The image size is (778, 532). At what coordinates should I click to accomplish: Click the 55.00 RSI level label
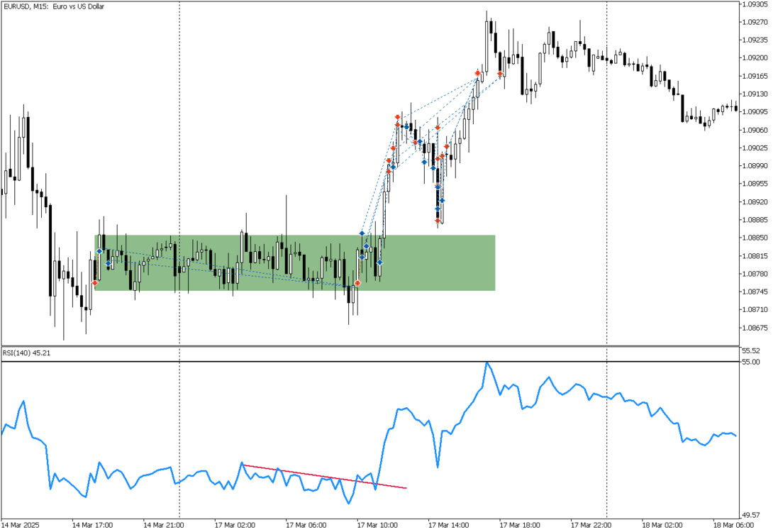751,362
